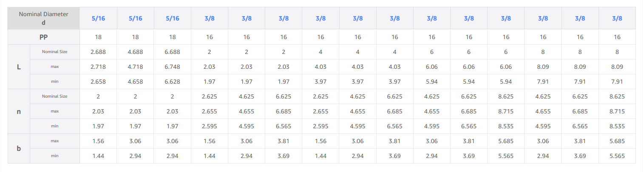Image resolution: width=644 pixels, height=172 pixels.
Task: Click the PP row header
Action: [x=43, y=37]
